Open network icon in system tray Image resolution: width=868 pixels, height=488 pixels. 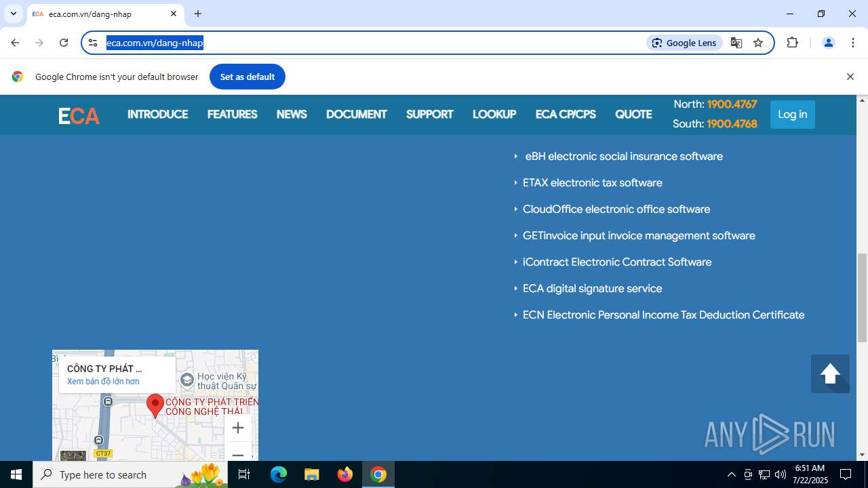click(x=764, y=474)
